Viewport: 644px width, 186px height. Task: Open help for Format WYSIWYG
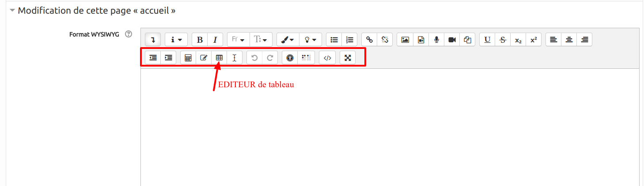click(x=129, y=34)
